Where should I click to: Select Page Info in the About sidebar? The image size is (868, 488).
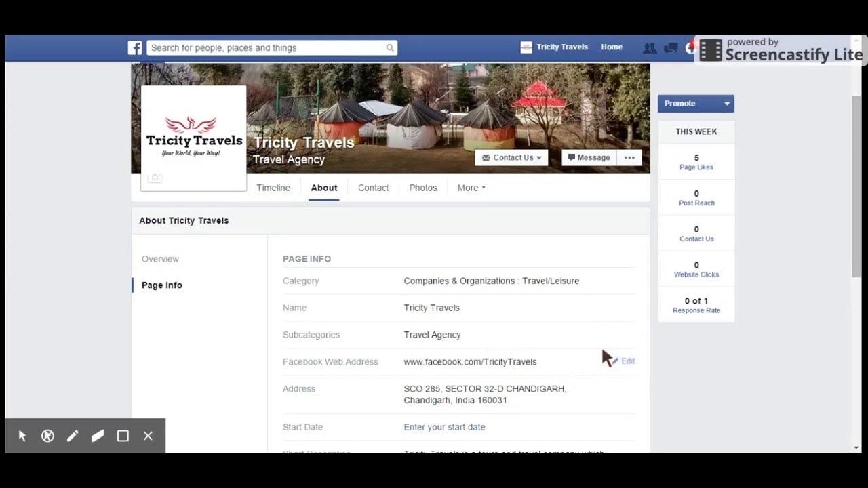pos(161,285)
